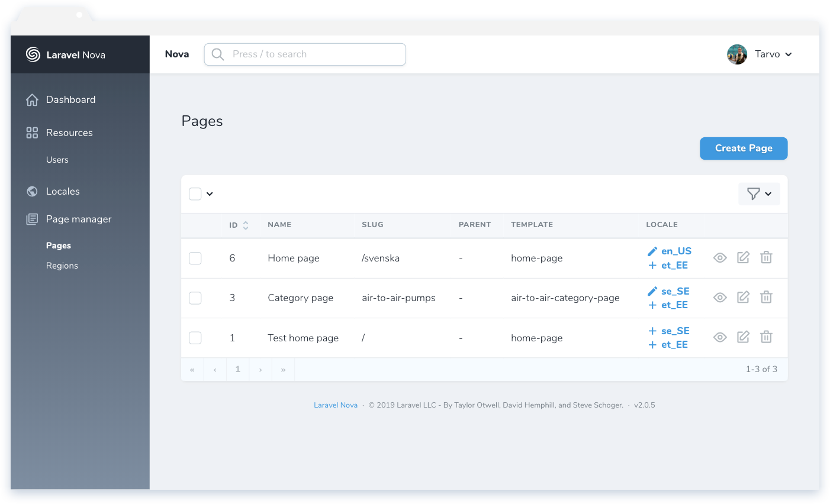The width and height of the screenshot is (830, 504).
Task: Click the en_US locale link
Action: [676, 251]
